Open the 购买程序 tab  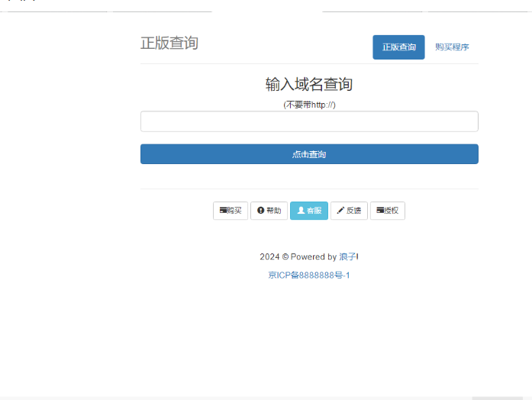click(452, 47)
